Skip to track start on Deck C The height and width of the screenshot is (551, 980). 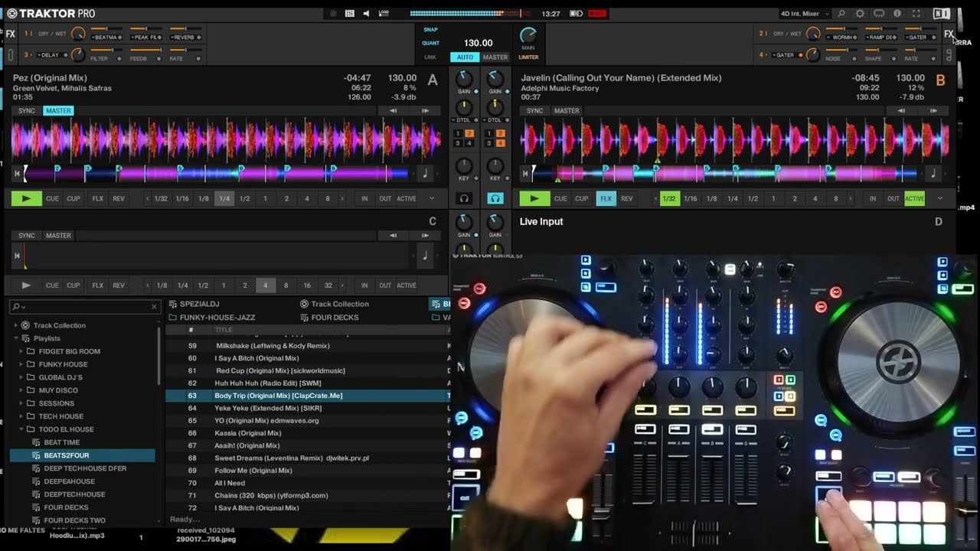17,256
